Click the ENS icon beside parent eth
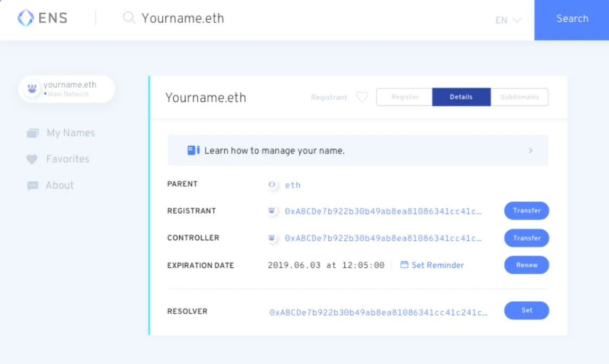The height and width of the screenshot is (364, 609). [272, 184]
